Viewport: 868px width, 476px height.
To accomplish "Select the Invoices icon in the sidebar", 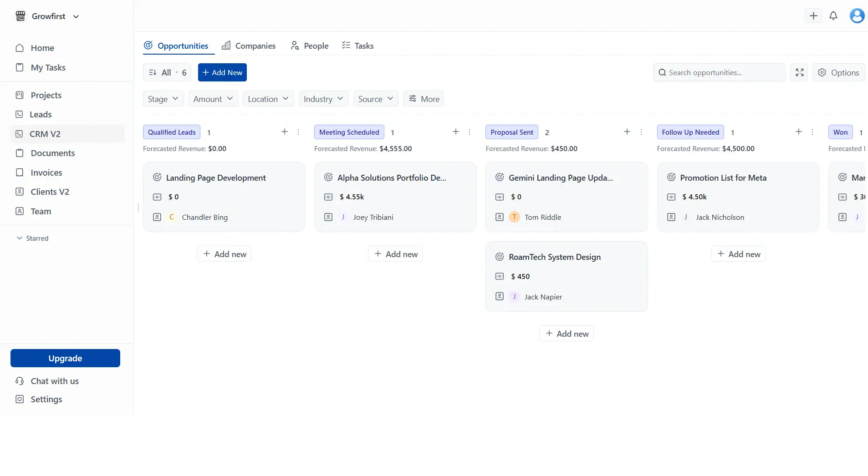I will tap(19, 172).
